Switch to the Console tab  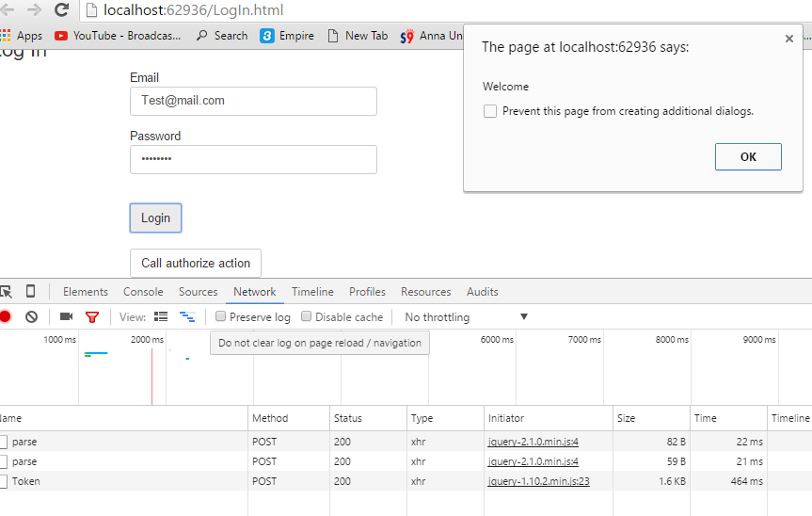tap(143, 292)
